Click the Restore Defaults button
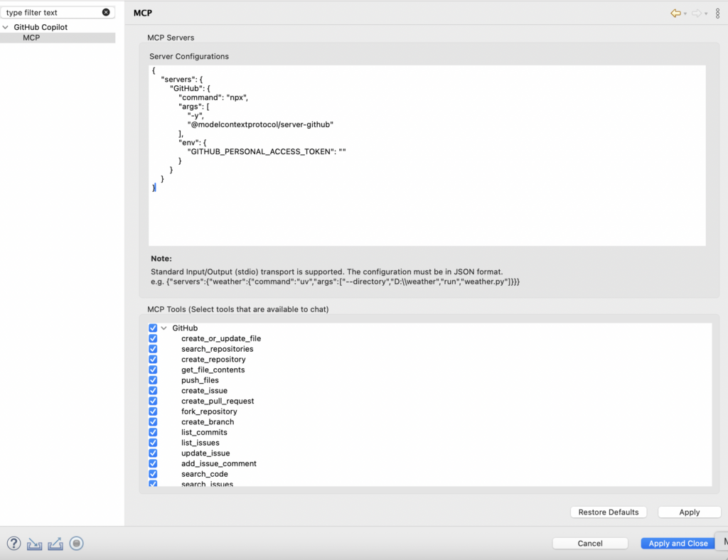The width and height of the screenshot is (728, 560). point(608,512)
